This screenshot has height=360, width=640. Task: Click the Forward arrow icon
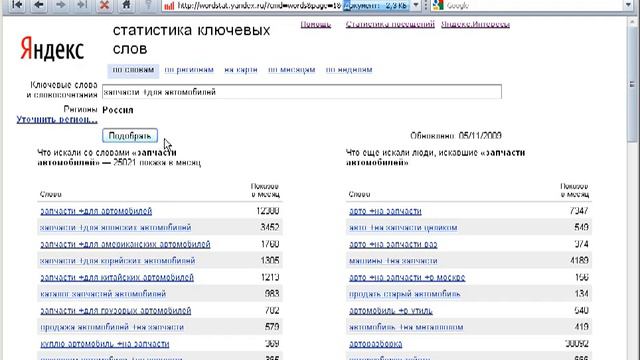tap(60, 5)
